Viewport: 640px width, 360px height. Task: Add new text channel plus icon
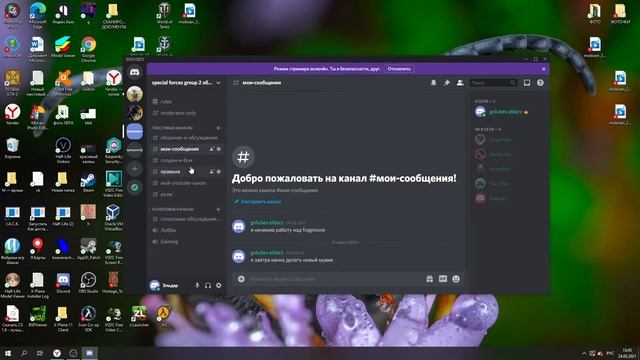(218, 128)
